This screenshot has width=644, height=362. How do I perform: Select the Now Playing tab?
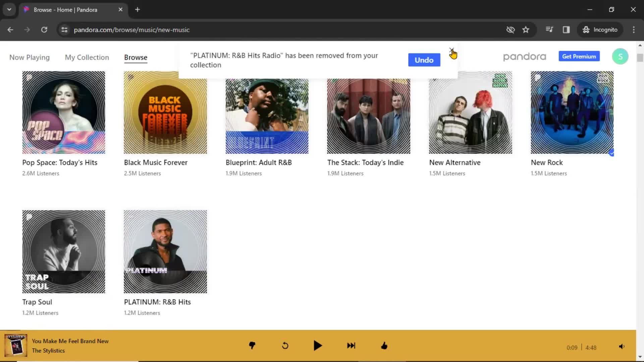point(29,57)
